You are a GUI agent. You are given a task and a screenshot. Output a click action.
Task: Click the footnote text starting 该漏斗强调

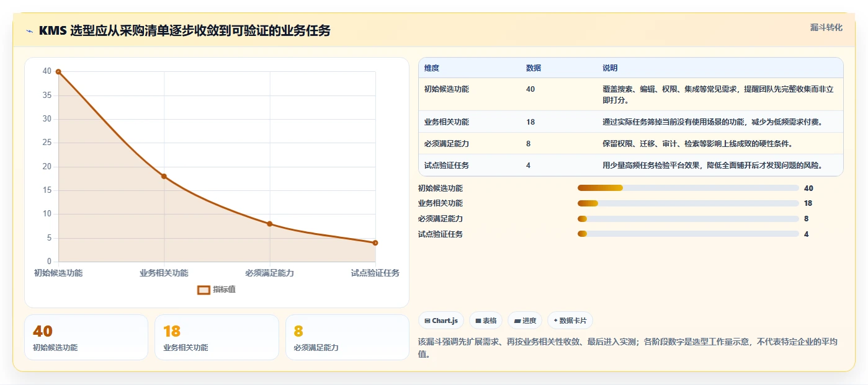pos(629,348)
